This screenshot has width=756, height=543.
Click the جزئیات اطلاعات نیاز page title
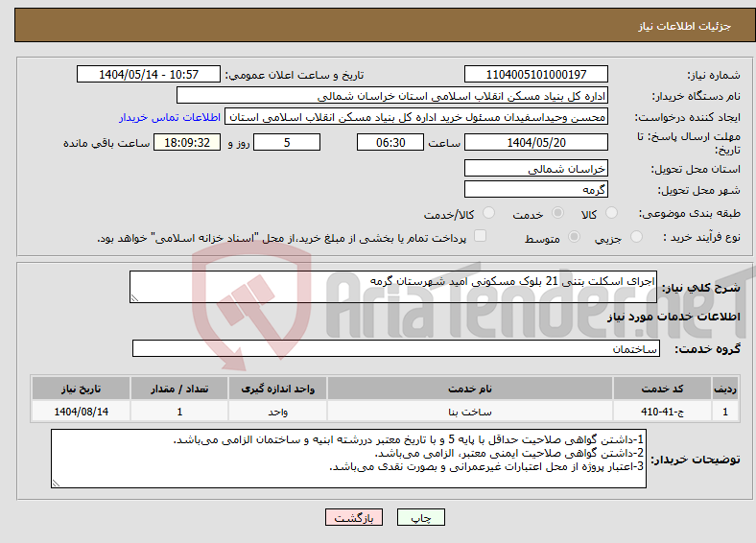(685, 26)
